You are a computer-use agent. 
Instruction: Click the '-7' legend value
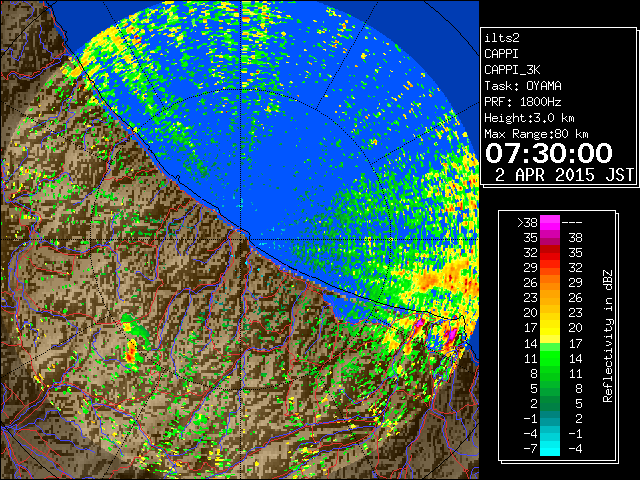click(530, 449)
